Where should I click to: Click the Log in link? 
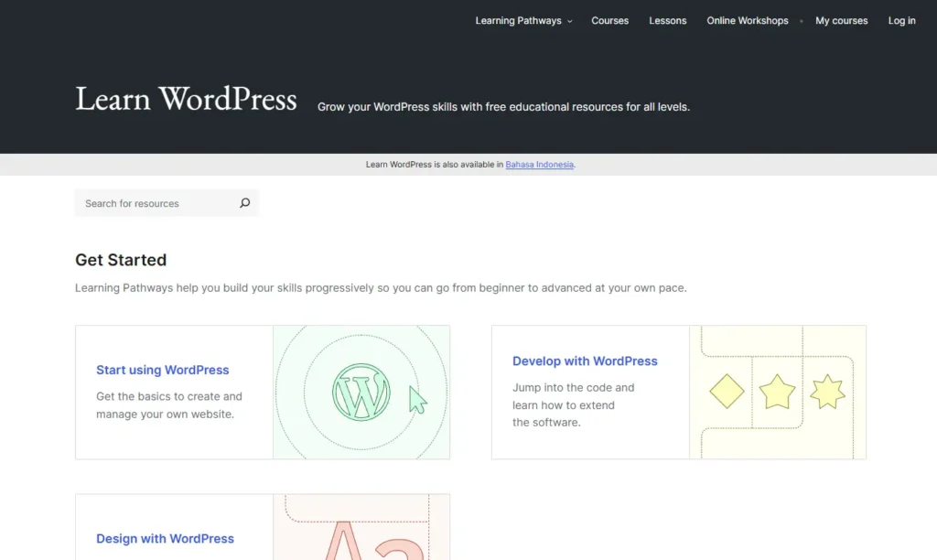901,20
